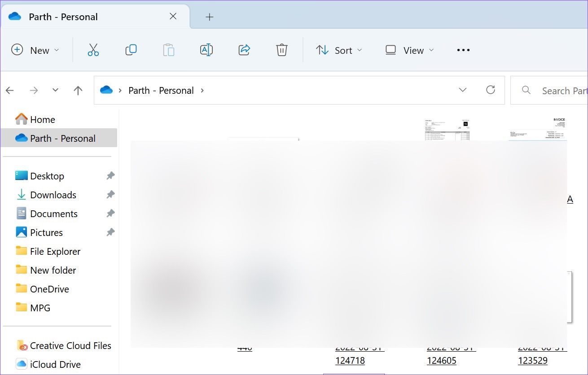Select the INVOICE document thumbnail
The height and width of the screenshot is (375, 588).
pyautogui.click(x=537, y=130)
